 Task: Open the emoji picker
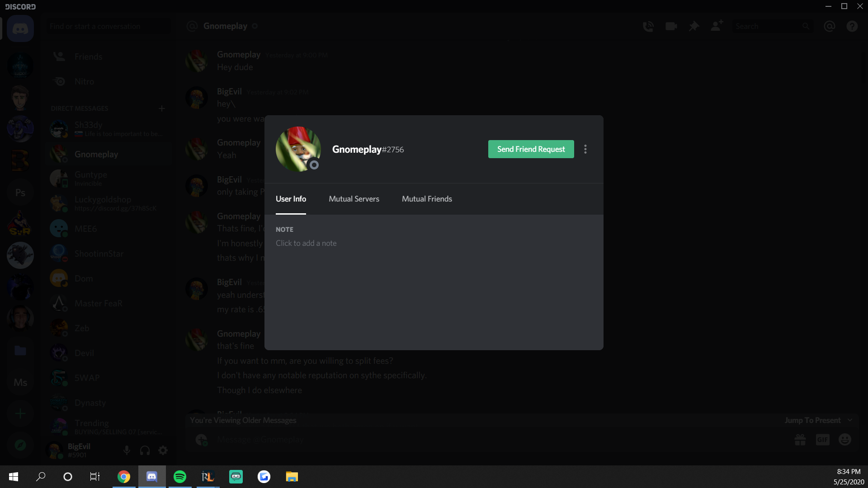(844, 440)
